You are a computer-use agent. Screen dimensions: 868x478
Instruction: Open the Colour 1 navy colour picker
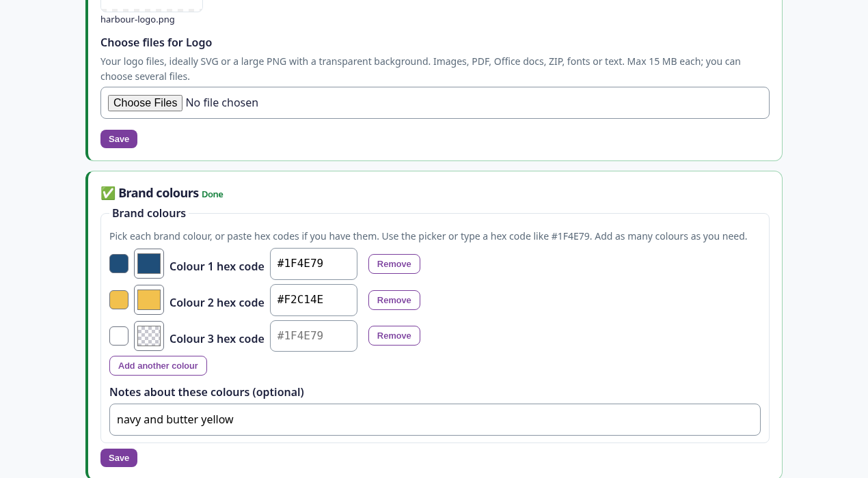click(149, 264)
